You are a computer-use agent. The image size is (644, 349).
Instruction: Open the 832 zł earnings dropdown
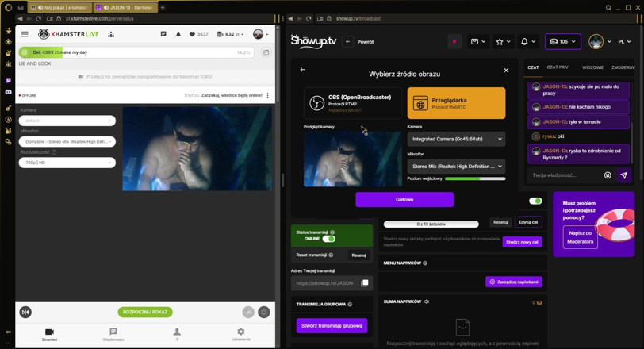point(230,34)
